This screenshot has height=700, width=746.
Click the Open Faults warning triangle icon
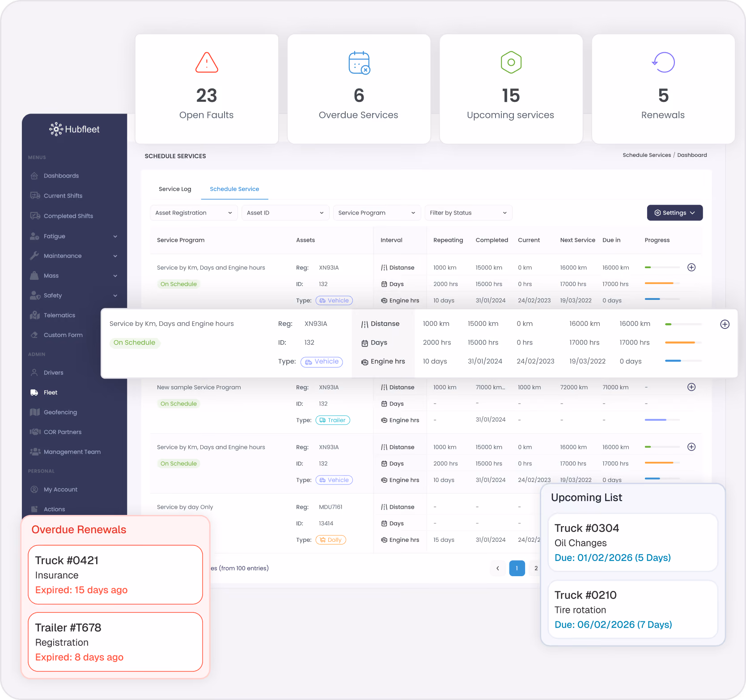pyautogui.click(x=207, y=62)
